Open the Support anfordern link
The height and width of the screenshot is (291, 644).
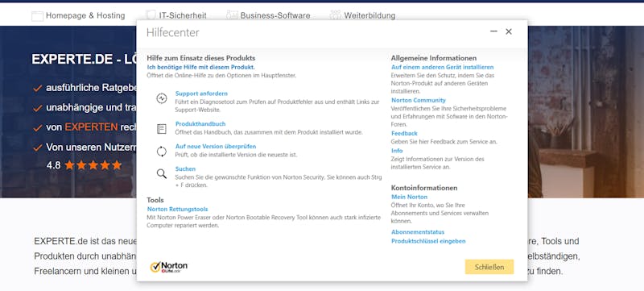pos(201,94)
